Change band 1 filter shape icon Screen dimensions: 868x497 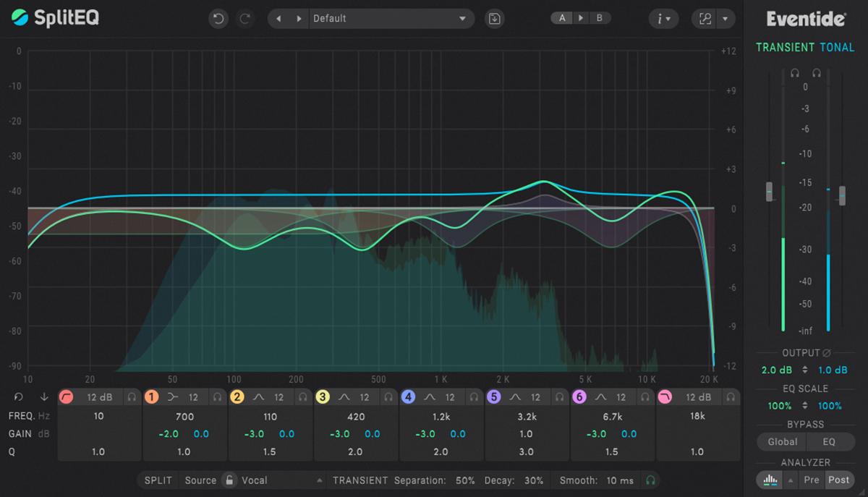pos(172,397)
